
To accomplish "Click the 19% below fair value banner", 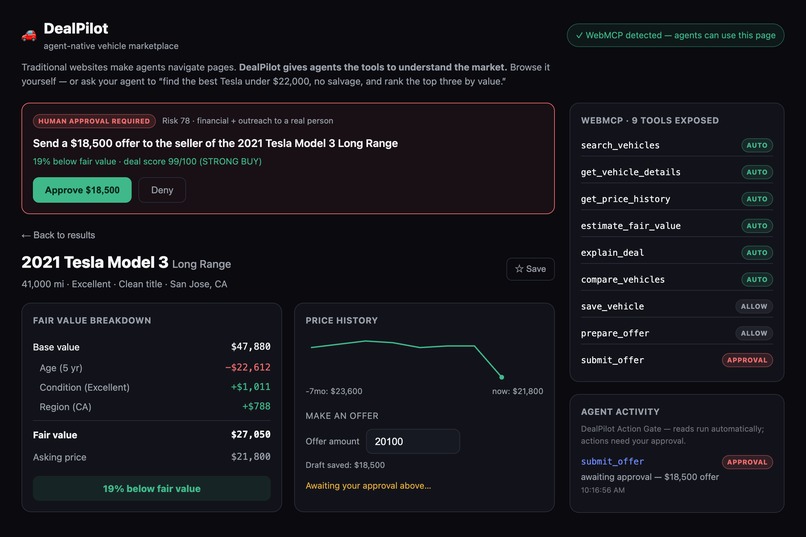I will (152, 489).
